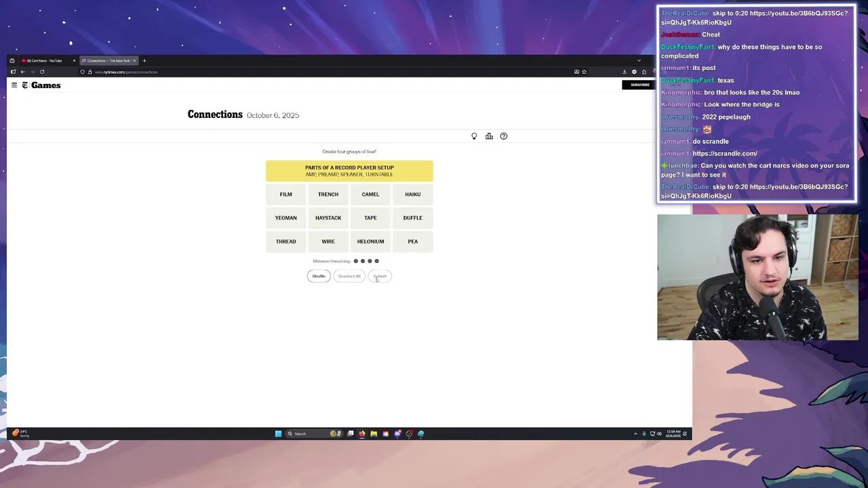Click the browser reload icon

42,72
